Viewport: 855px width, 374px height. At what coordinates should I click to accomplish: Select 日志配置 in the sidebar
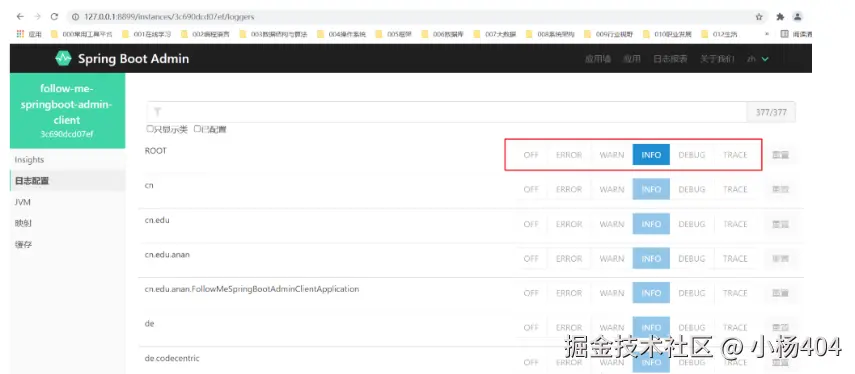pos(67,180)
